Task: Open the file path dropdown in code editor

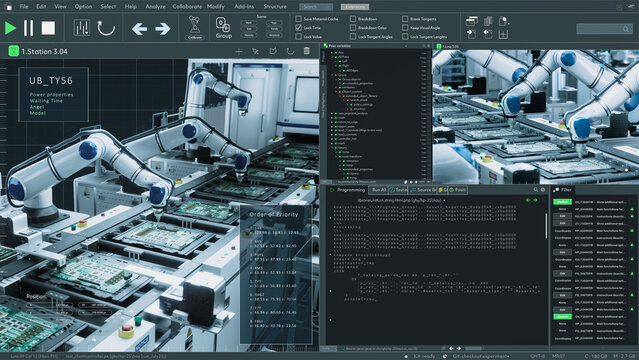Action: click(x=444, y=200)
